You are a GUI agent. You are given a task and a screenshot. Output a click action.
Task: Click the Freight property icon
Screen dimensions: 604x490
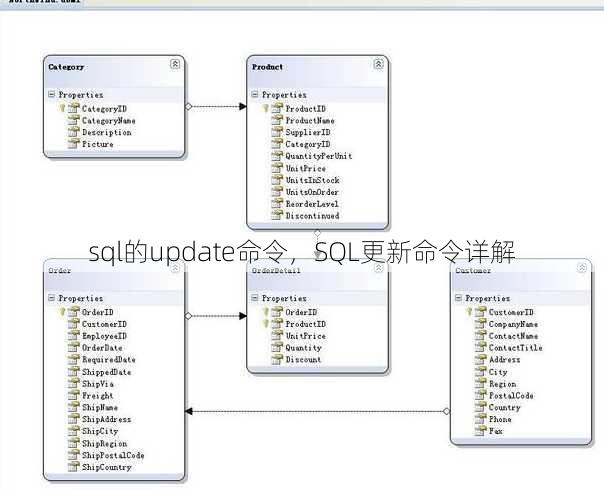(x=73, y=396)
